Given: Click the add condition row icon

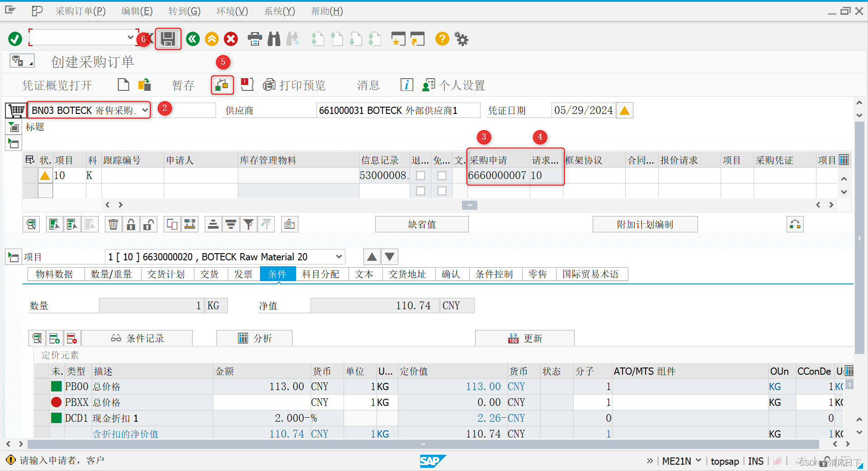Looking at the screenshot, I should 55,338.
